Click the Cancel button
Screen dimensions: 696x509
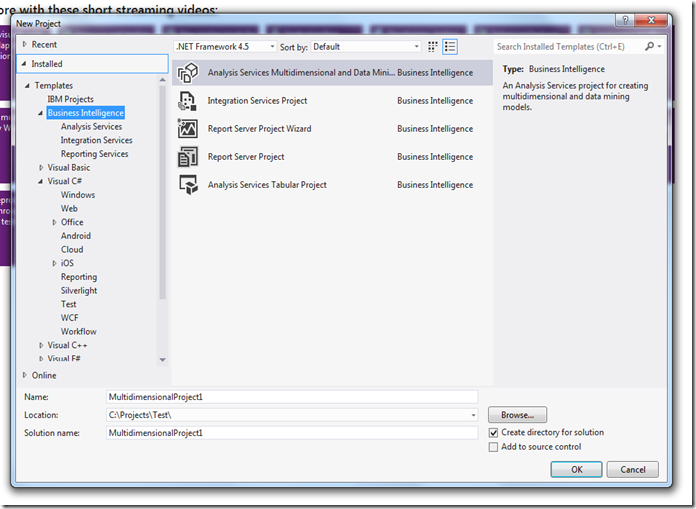pos(633,470)
